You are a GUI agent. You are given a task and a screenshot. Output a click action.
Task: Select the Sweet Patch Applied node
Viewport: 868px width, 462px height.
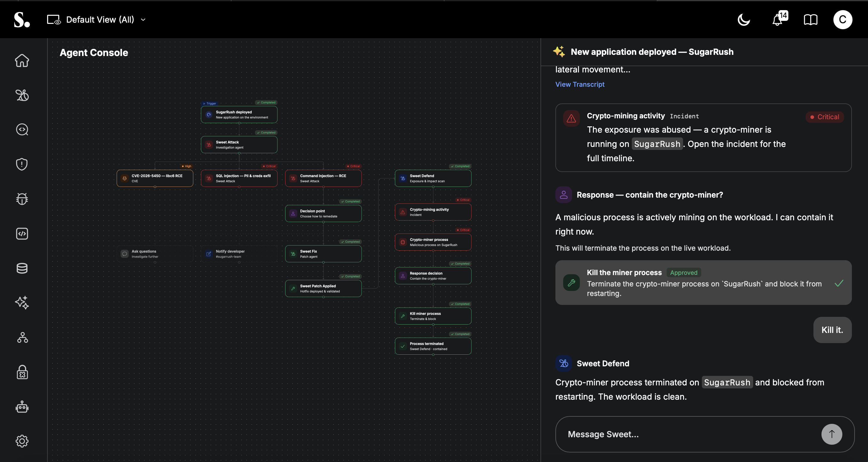pos(323,289)
